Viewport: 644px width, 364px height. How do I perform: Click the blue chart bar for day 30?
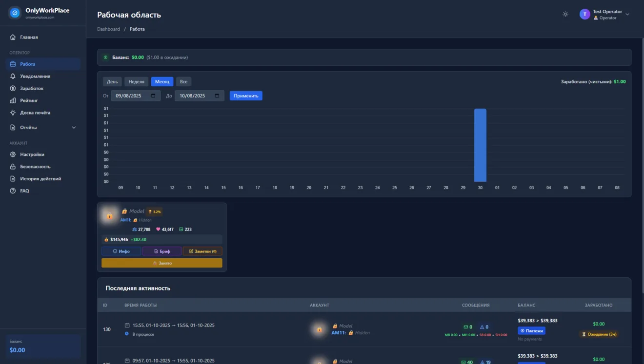[x=480, y=145]
